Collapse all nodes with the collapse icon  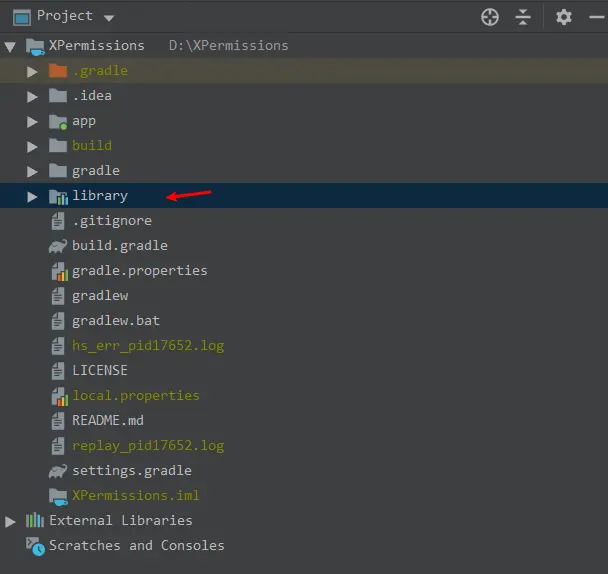523,17
